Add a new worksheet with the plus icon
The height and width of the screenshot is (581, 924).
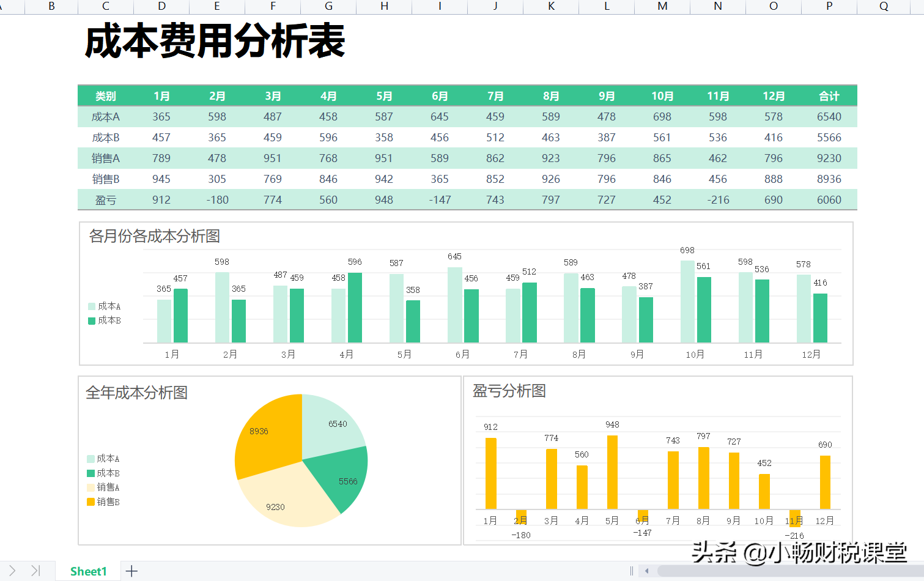pos(131,571)
